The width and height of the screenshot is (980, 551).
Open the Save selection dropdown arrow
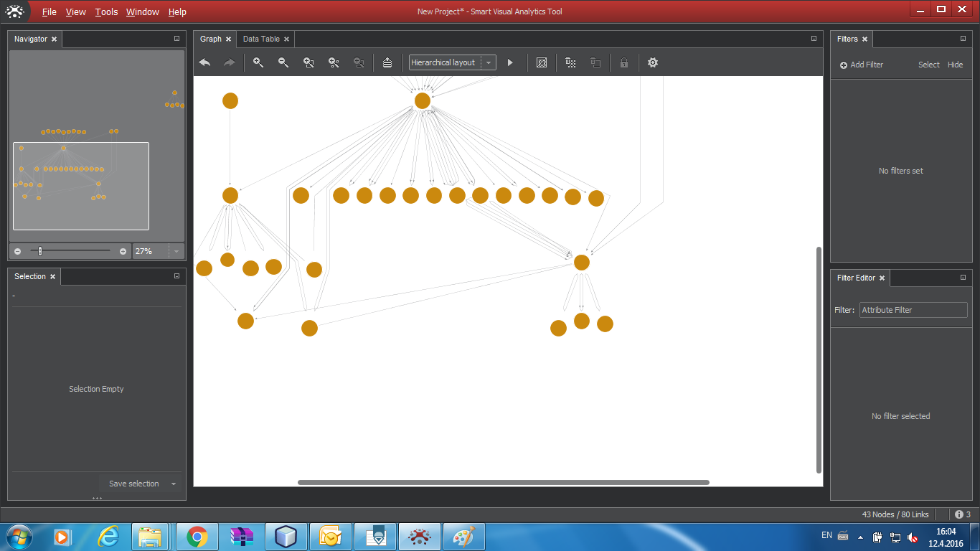[x=174, y=484]
